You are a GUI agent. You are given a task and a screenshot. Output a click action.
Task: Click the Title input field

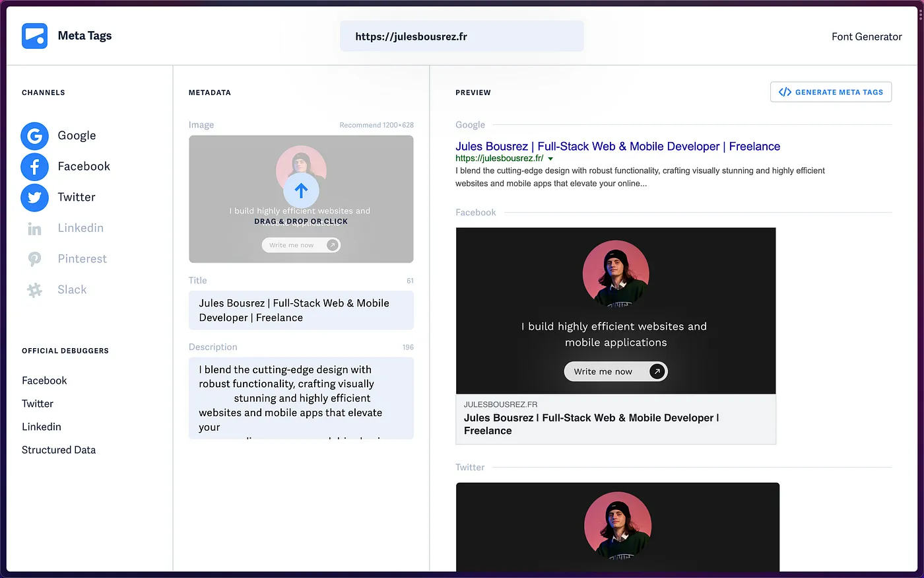tap(301, 310)
